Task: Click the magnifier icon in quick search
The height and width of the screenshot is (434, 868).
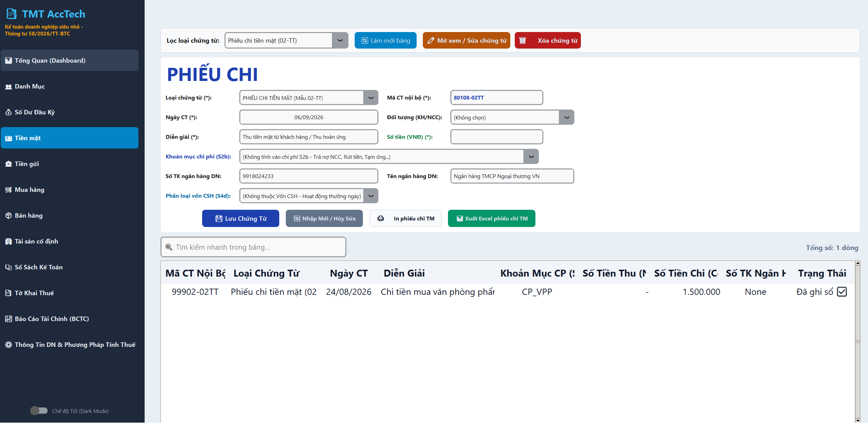Action: point(169,247)
